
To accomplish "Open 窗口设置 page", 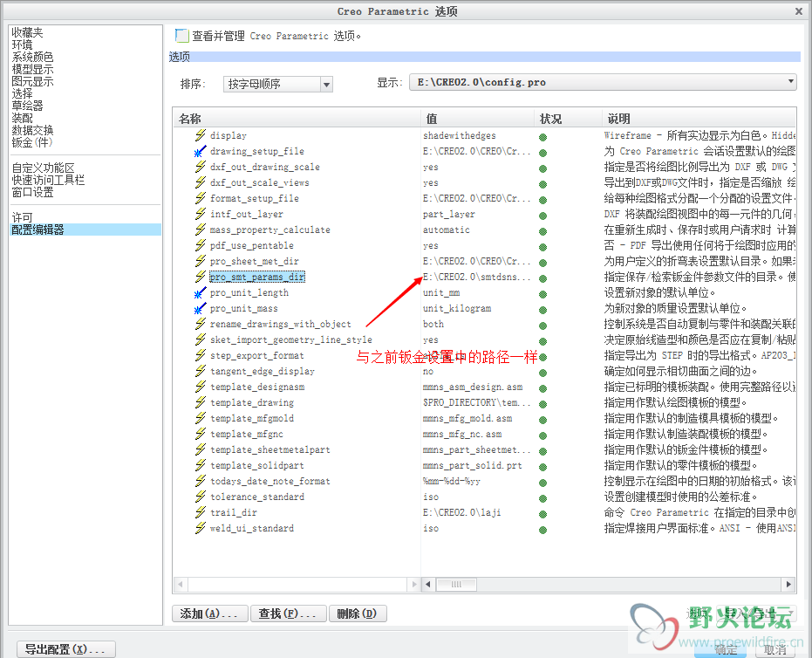I will point(32,192).
